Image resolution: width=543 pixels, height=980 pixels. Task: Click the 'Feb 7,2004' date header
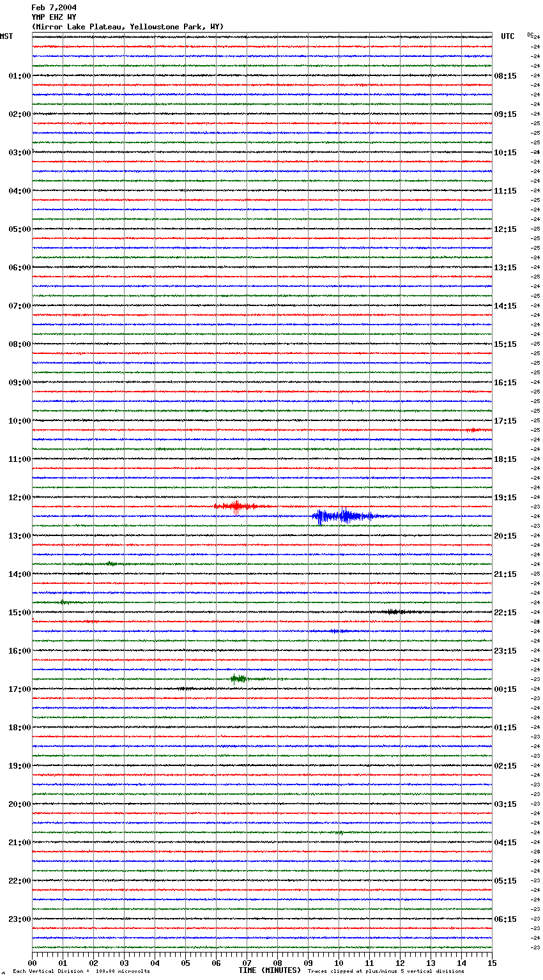[54, 8]
